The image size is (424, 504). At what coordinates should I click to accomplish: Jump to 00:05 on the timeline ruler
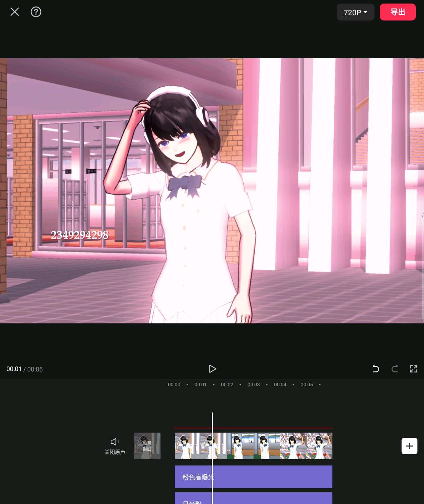click(x=307, y=385)
